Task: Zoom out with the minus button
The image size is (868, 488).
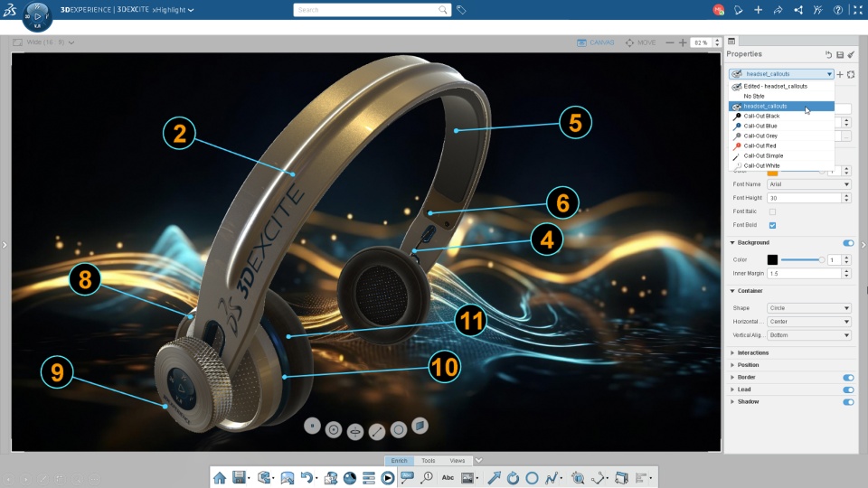Action: [670, 42]
